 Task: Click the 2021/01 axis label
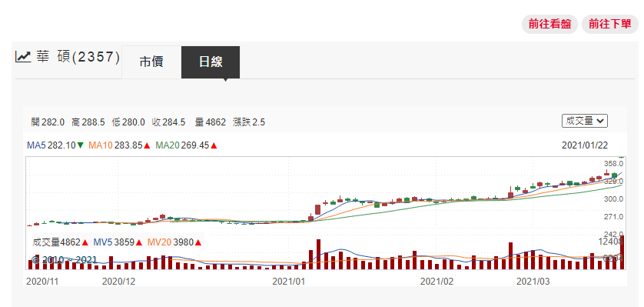[289, 282]
